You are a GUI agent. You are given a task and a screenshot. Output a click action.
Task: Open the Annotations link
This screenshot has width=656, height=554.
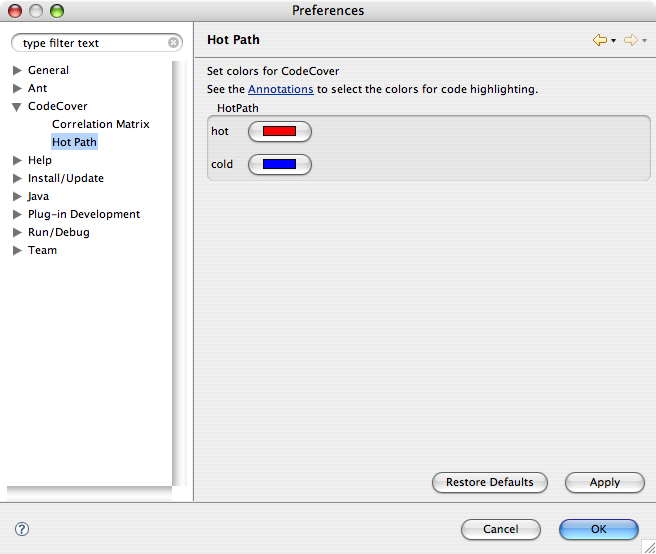click(x=281, y=89)
